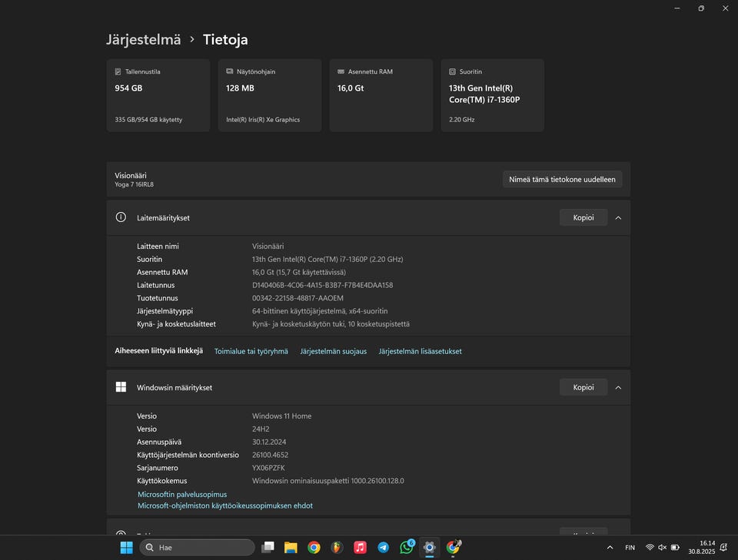Open Microsoftin palvelusopimus link
The image size is (738, 560).
coord(182,495)
